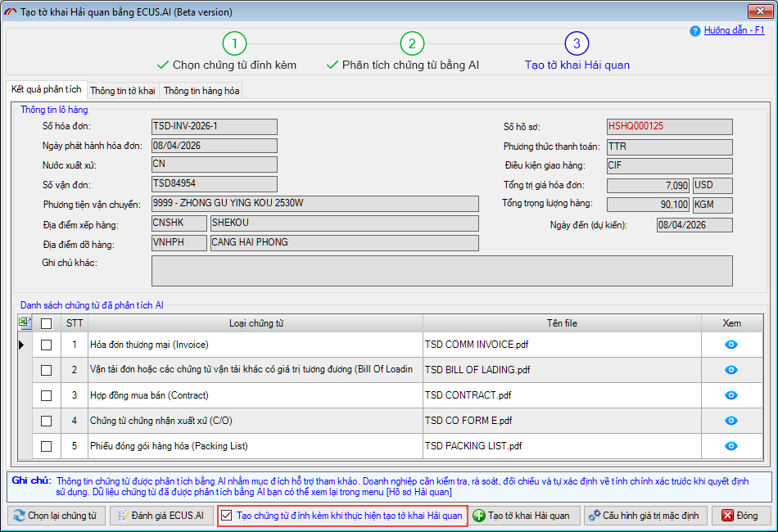Switch to Thông tin tờ khai tab
This screenshot has width=778, height=532.
(x=123, y=90)
